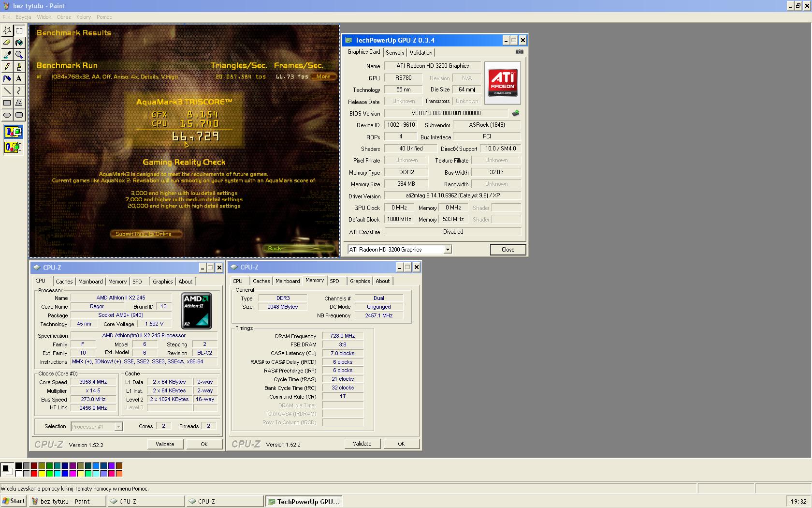The width and height of the screenshot is (812, 508).
Task: Click the AMD Athlon II logo in CPU-Z
Action: point(196,311)
